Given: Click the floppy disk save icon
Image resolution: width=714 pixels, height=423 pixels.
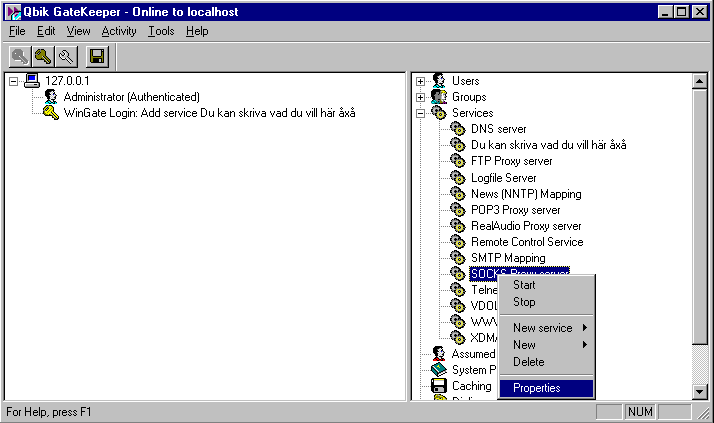Looking at the screenshot, I should (97, 57).
